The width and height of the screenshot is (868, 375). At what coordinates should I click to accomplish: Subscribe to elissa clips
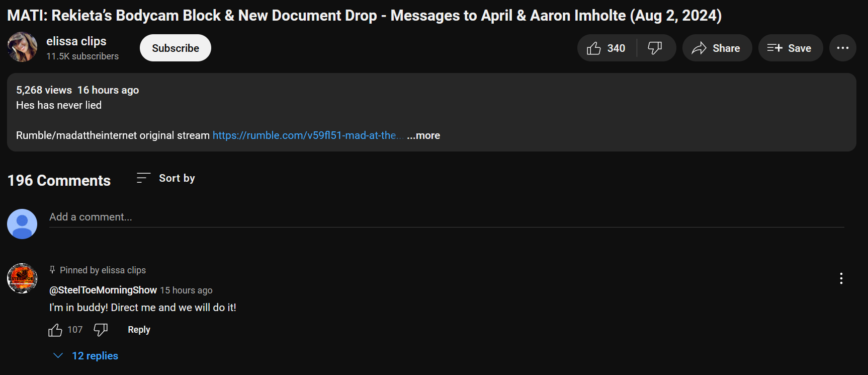pyautogui.click(x=176, y=48)
